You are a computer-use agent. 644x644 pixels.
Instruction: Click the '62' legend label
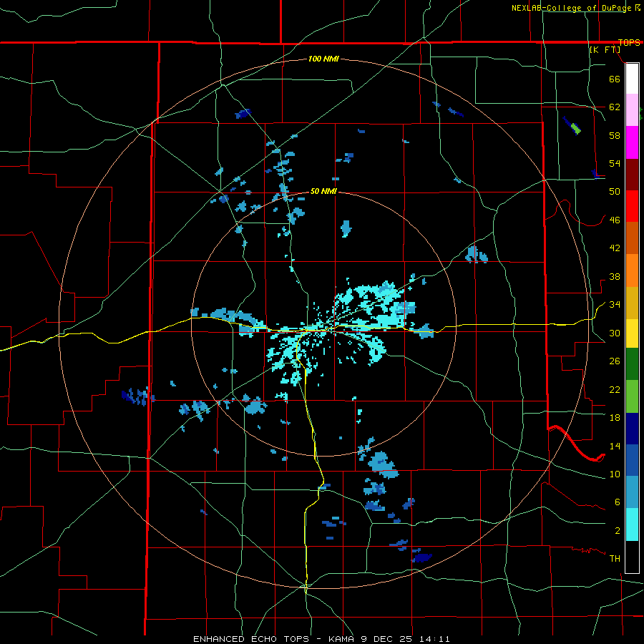pyautogui.click(x=615, y=107)
